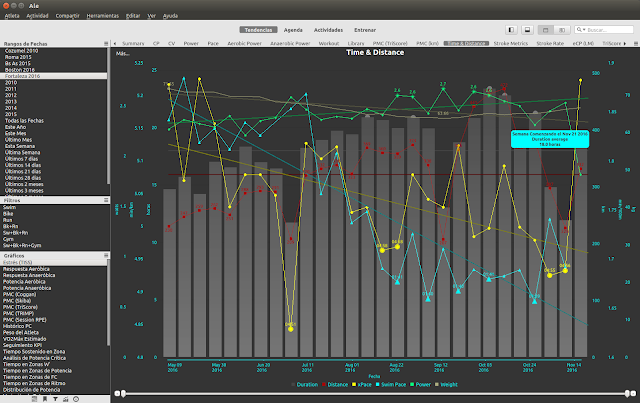Click the circle icon in bottom toolbar
This screenshot has height=403, width=640.
click(76, 399)
